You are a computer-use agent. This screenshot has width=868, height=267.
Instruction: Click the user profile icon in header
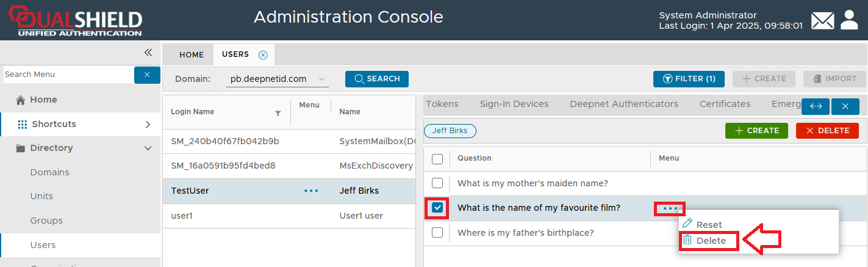coord(849,20)
